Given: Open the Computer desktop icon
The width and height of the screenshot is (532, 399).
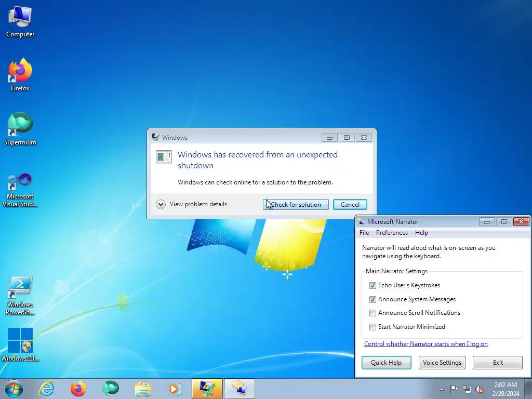Looking at the screenshot, I should coord(20,22).
